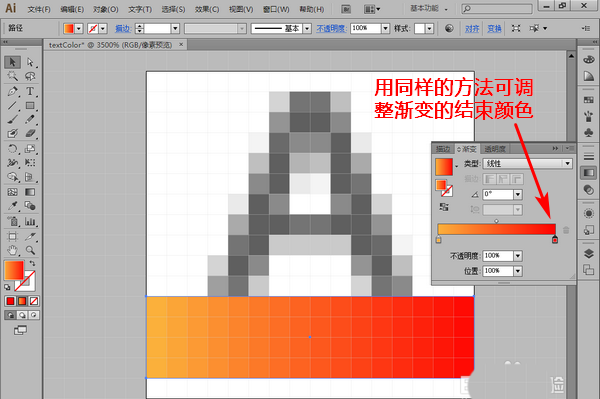Select the Rotate tool

coord(12,148)
